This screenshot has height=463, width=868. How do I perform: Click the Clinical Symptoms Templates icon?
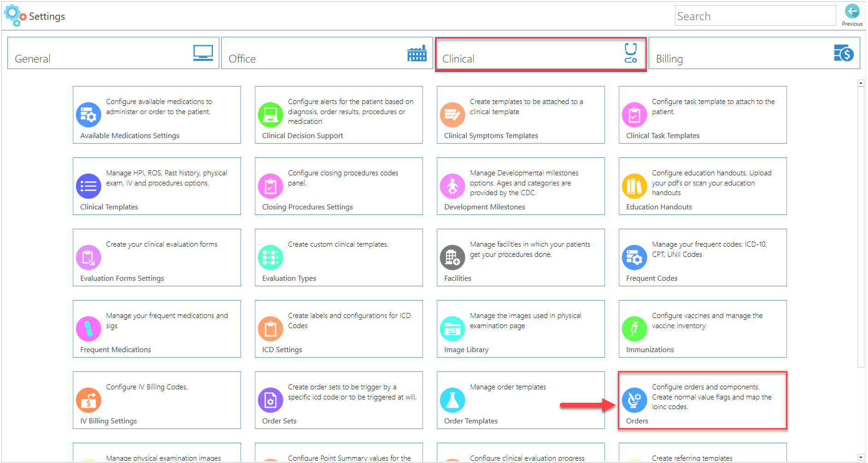[452, 115]
